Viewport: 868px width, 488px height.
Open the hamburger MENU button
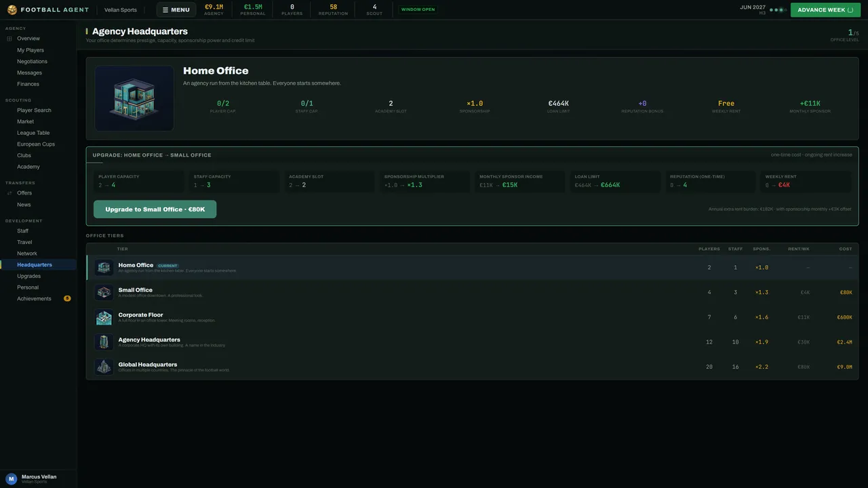click(x=176, y=9)
